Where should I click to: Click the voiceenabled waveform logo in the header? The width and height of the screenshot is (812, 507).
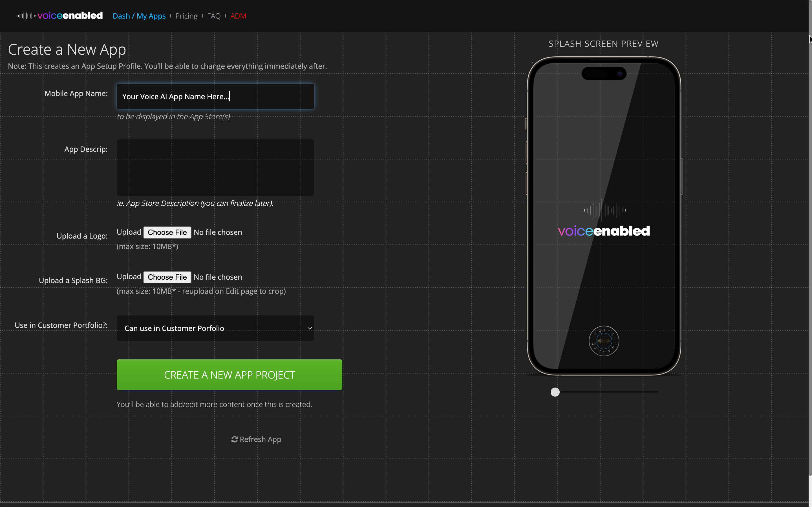(x=26, y=15)
